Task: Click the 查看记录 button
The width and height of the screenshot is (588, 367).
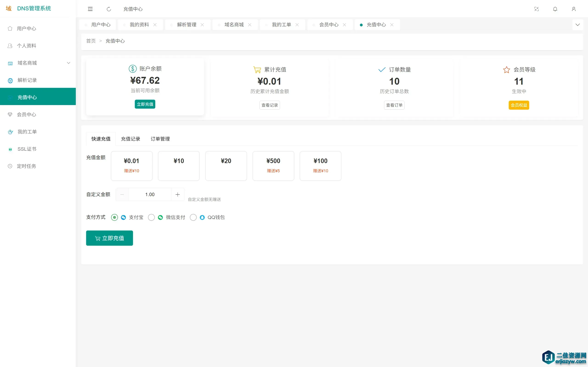Action: 269,105
